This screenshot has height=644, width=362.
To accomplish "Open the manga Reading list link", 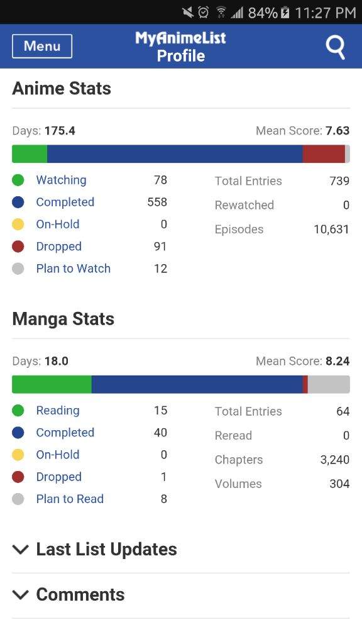I will click(58, 410).
